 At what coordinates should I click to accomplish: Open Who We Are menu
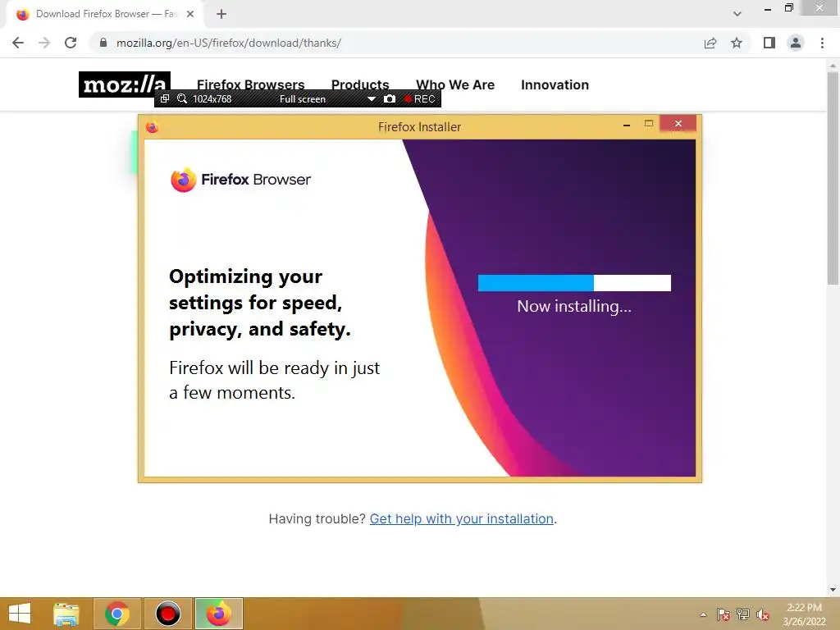coord(455,84)
